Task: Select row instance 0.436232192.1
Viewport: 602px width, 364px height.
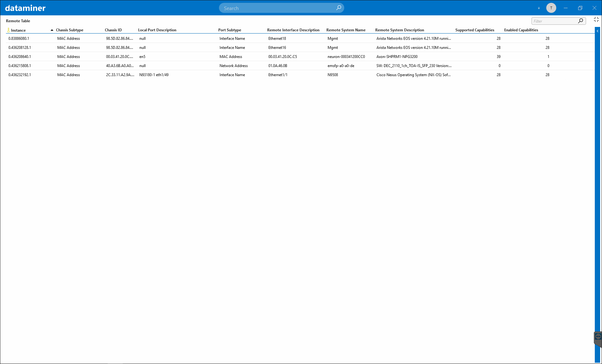Action: point(300,75)
